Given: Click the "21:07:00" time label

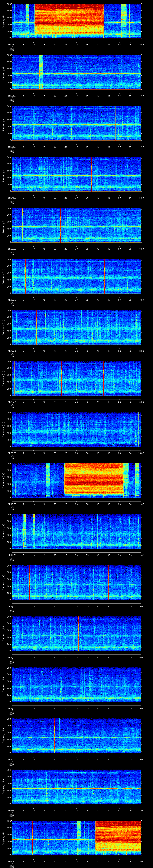Looking at the screenshot, I should tap(12, 351).
